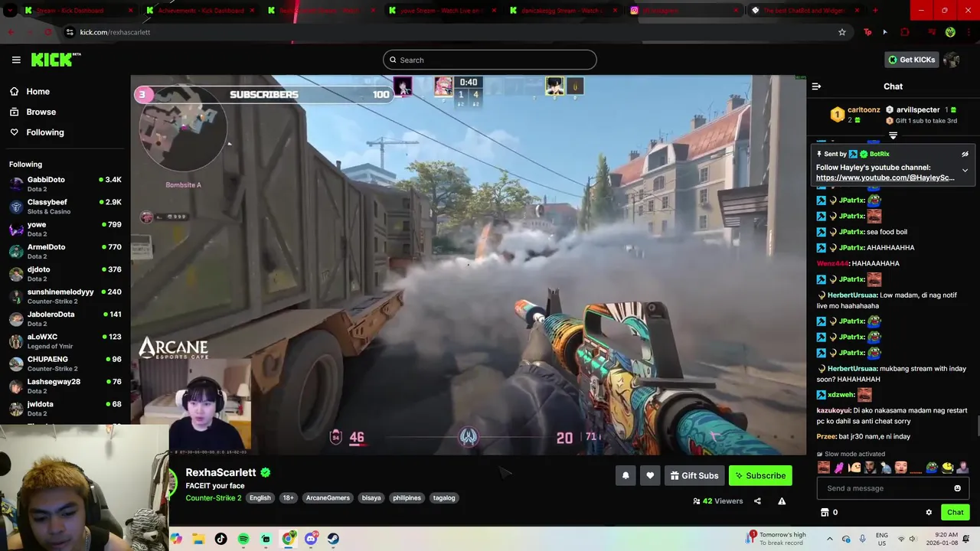Toggle stream notifications bell
This screenshot has height=551, width=980.
coord(626,475)
